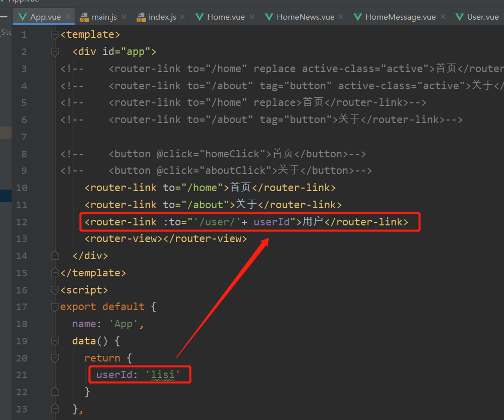This screenshot has height=420, width=504.
Task: Collapse the div id="app" fold marker
Action: (55, 51)
